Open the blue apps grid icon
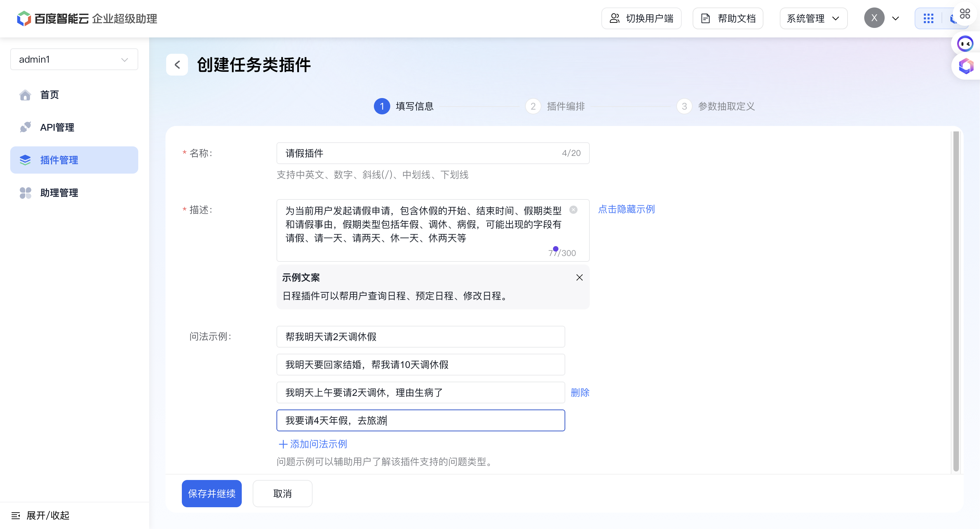Viewport: 980px width, 529px height. coord(928,18)
